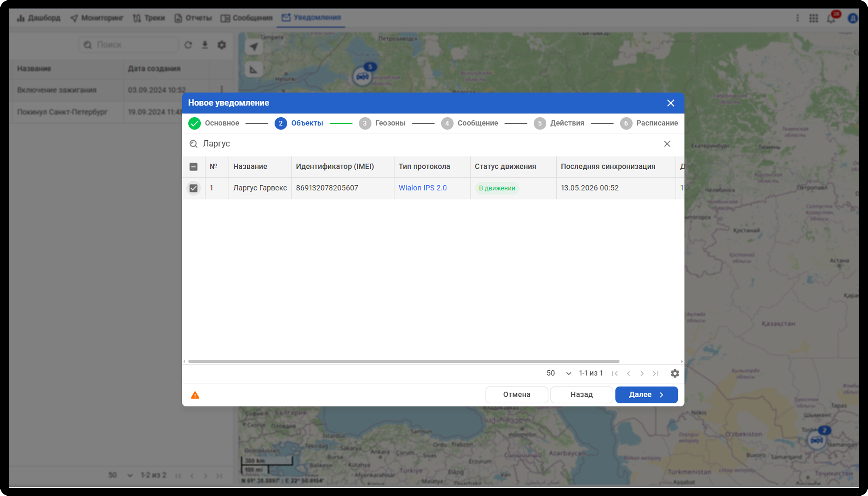Click the date 03.09.2024 10:52 cell
The image size is (868, 496).
click(157, 90)
